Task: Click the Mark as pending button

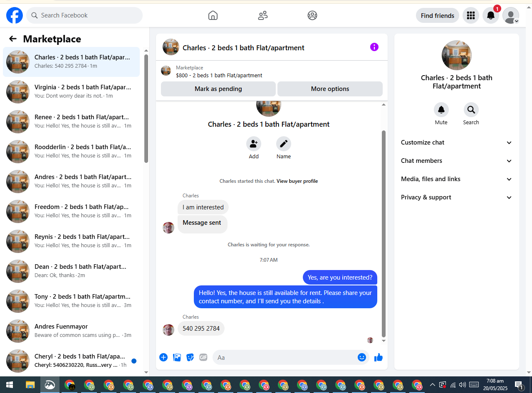Action: coord(218,89)
